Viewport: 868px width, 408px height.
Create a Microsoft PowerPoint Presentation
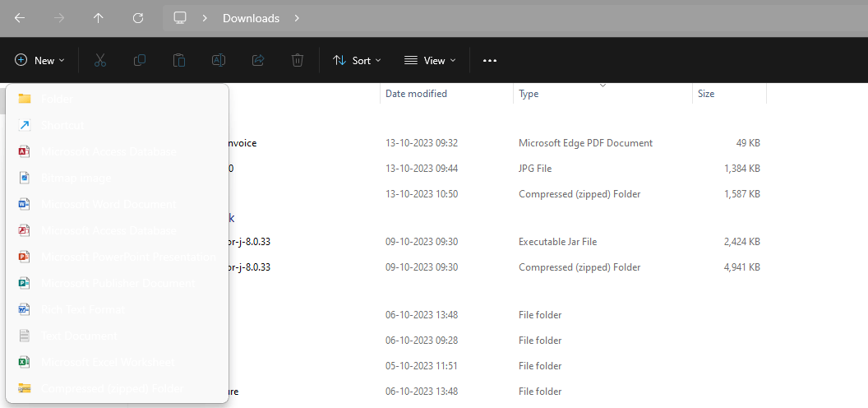click(x=118, y=257)
